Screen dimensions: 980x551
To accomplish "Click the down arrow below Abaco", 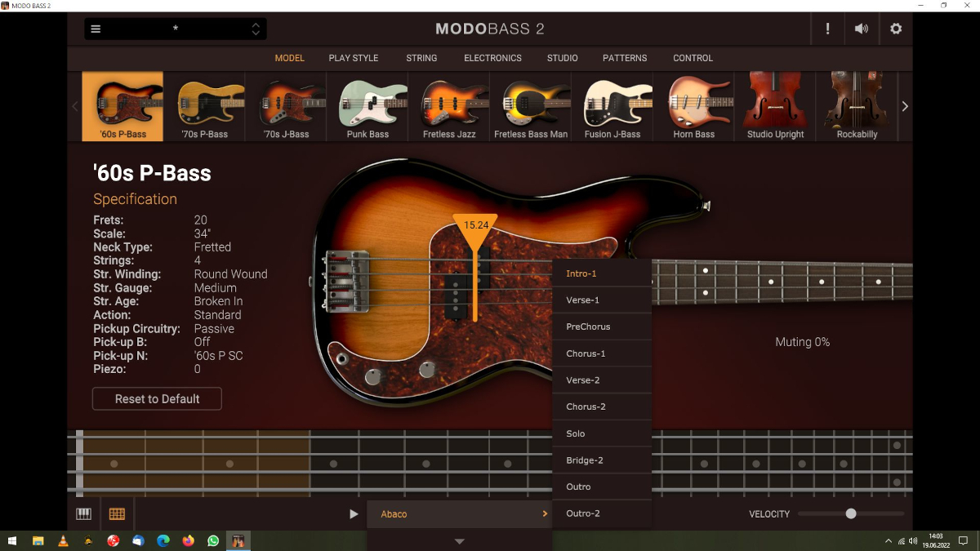I will click(x=460, y=541).
